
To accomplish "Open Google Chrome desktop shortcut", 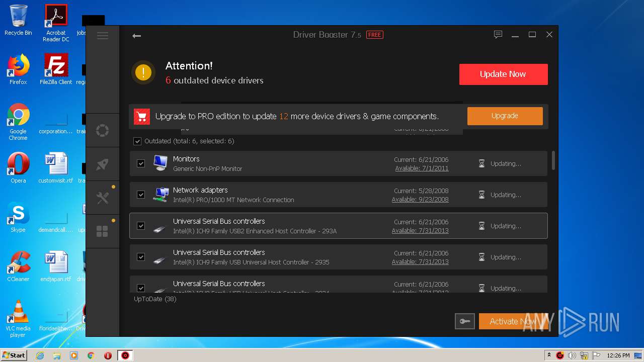I will point(18,122).
